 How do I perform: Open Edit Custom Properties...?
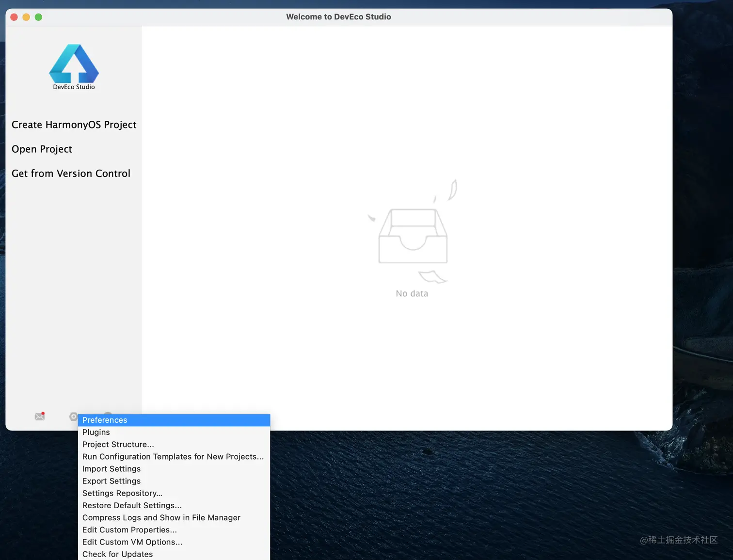pos(174,530)
